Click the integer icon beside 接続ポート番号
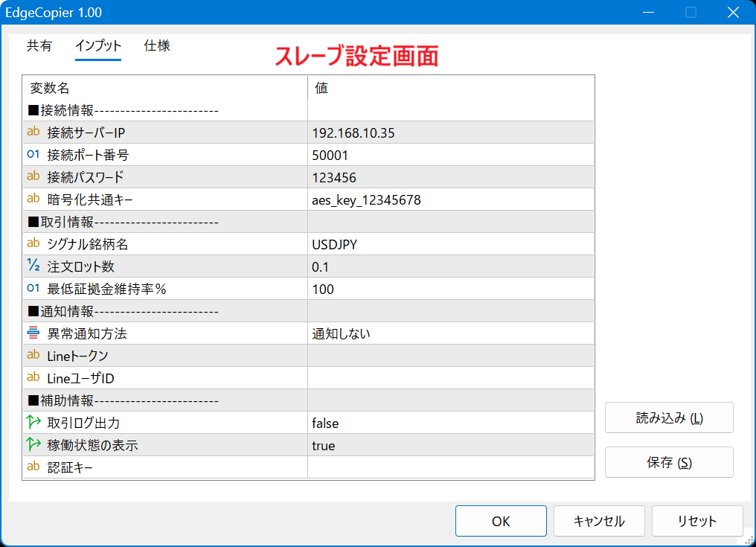Viewport: 756px width, 547px height. click(x=33, y=154)
